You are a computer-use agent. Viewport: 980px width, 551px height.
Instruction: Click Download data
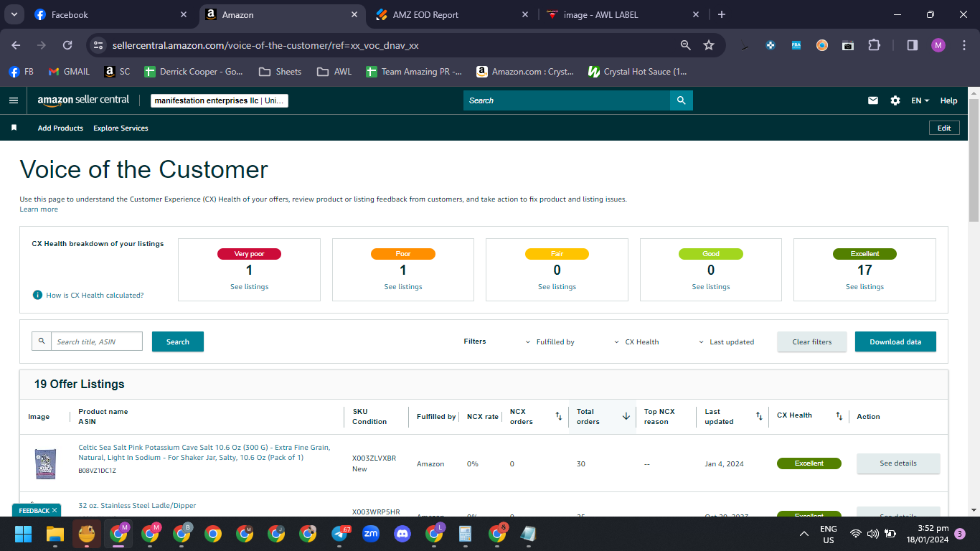coord(895,342)
